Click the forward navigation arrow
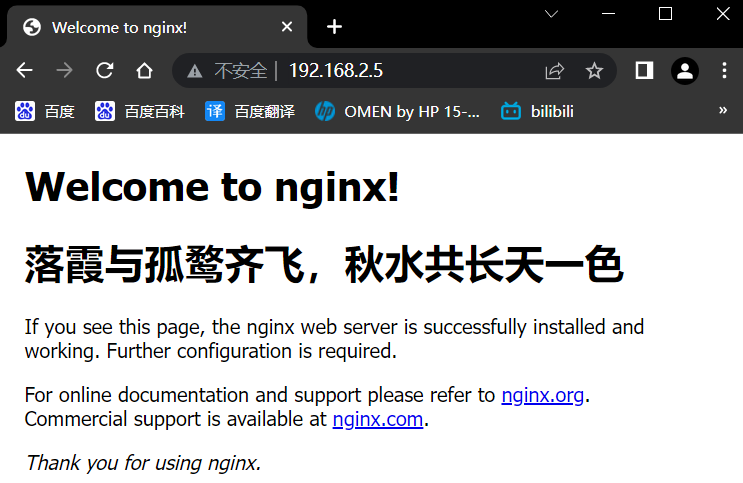The image size is (743, 483). pyautogui.click(x=64, y=71)
